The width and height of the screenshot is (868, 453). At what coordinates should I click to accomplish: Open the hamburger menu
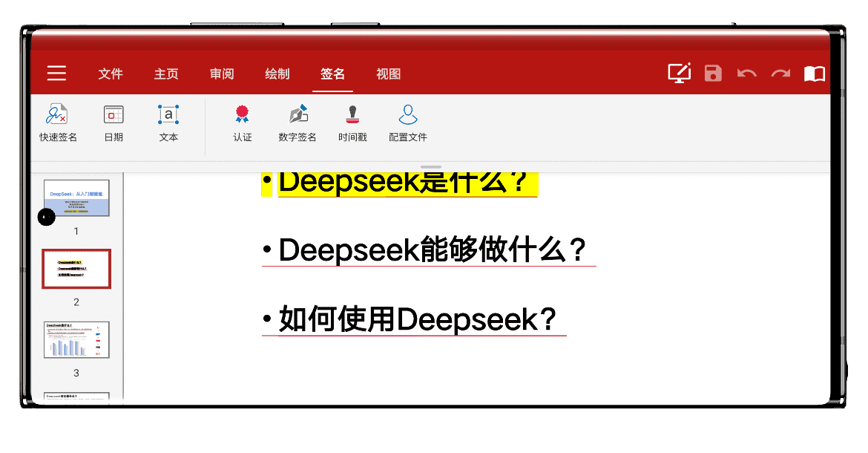tap(56, 73)
